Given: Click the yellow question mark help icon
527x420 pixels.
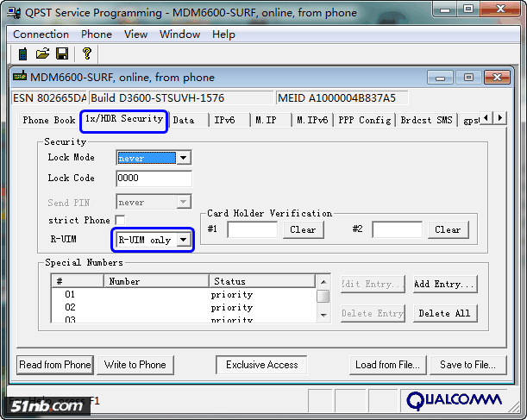Looking at the screenshot, I should coord(87,53).
